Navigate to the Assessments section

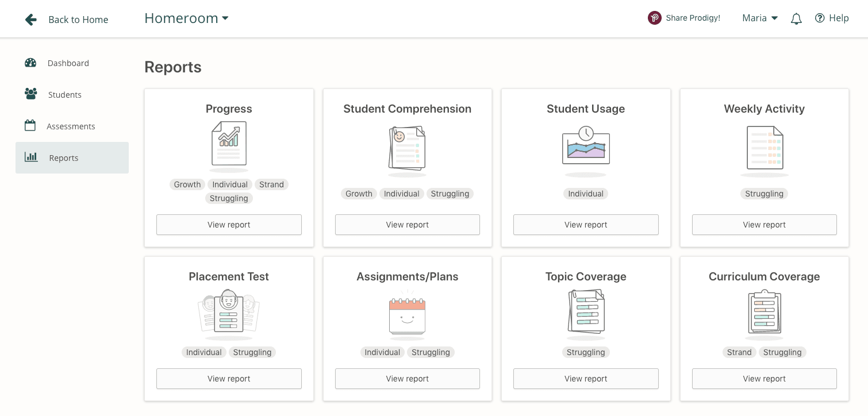coord(71,126)
